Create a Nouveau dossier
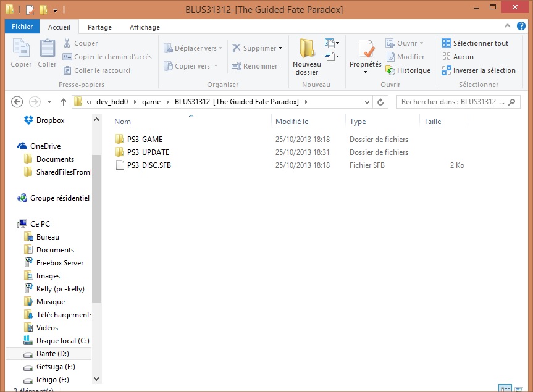This screenshot has width=533, height=392. (306, 57)
